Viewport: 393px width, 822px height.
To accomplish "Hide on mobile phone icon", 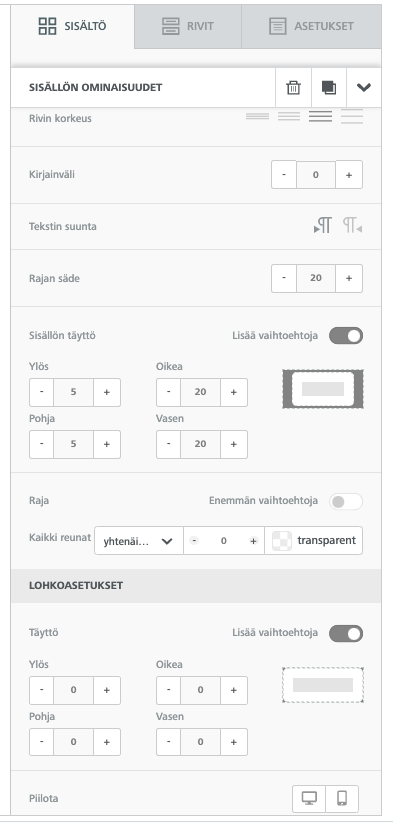I will pyautogui.click(x=342, y=798).
